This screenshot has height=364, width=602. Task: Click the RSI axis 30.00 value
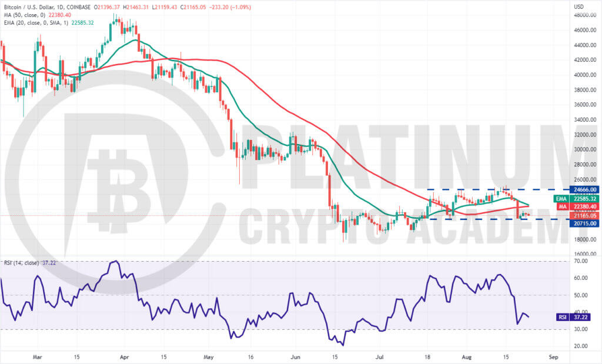click(581, 329)
